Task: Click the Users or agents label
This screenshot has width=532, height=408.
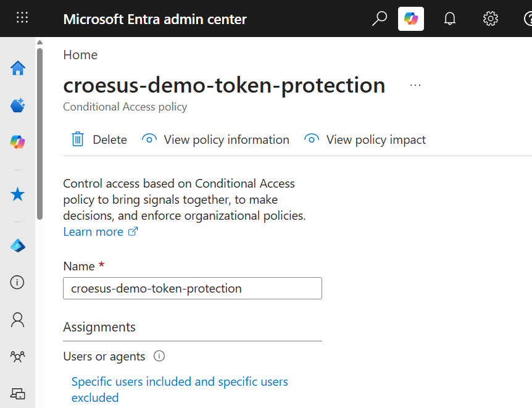Action: [104, 356]
